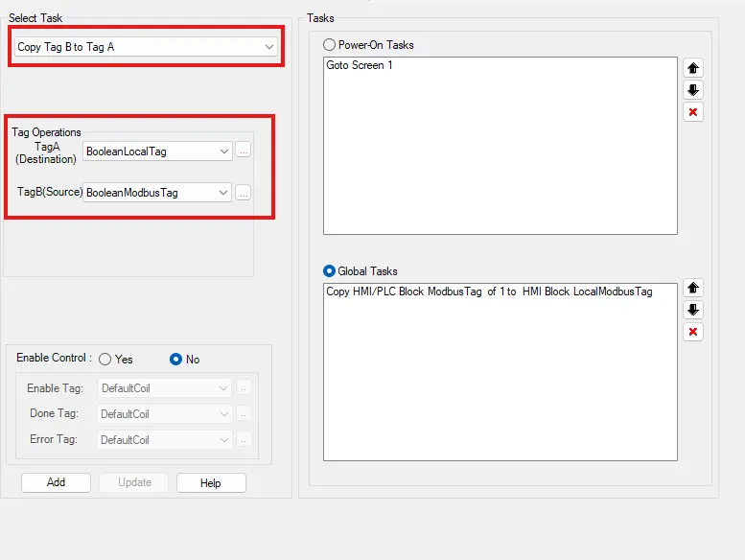Move Global task up with arrow icon
Image resolution: width=745 pixels, height=560 pixels.
click(693, 288)
